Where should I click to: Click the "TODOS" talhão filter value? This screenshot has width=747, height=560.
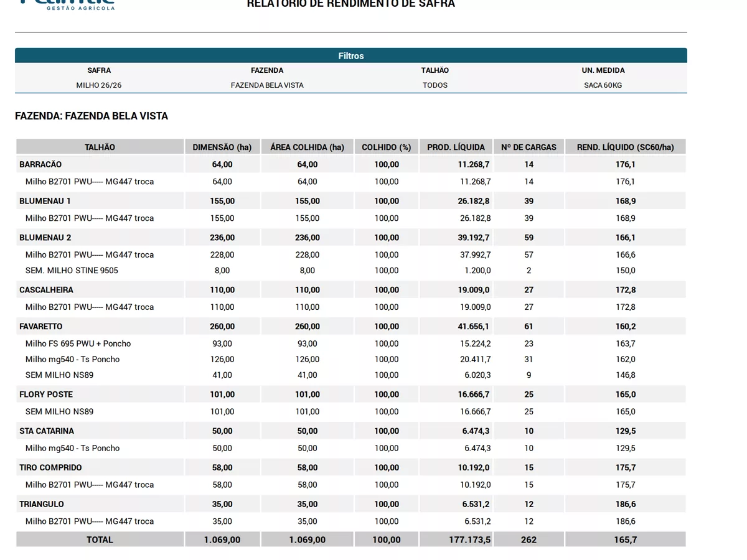tap(435, 85)
